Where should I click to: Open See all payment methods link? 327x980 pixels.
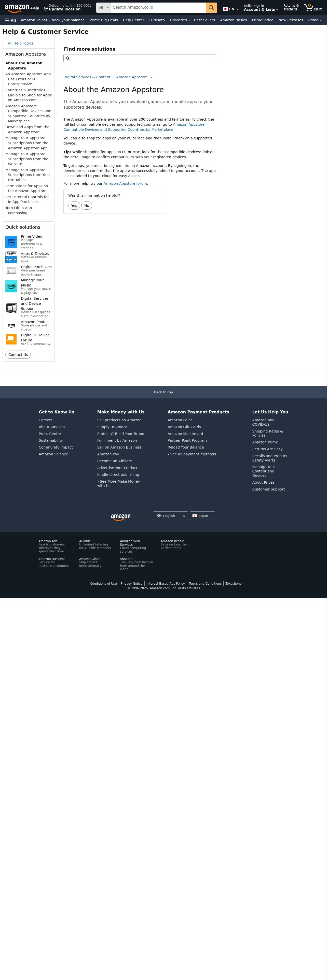pyautogui.click(x=192, y=454)
